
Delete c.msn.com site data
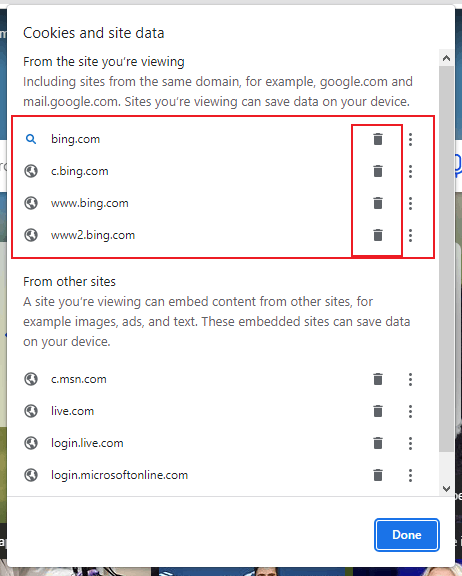(378, 379)
